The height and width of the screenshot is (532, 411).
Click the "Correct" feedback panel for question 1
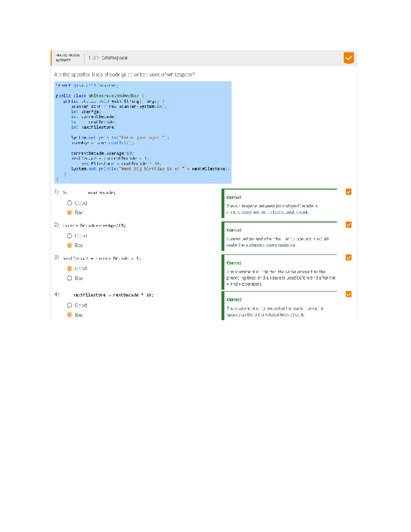pyautogui.click(x=281, y=204)
